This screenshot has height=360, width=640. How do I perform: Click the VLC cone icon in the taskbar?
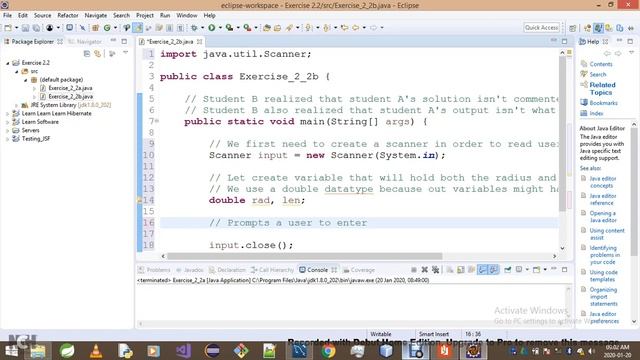pyautogui.click(x=96, y=351)
